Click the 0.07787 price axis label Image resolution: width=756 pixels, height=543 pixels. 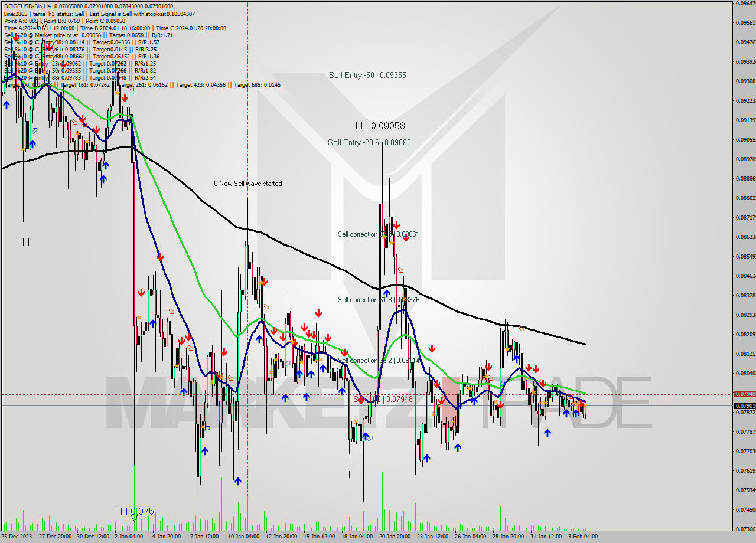pyautogui.click(x=745, y=431)
